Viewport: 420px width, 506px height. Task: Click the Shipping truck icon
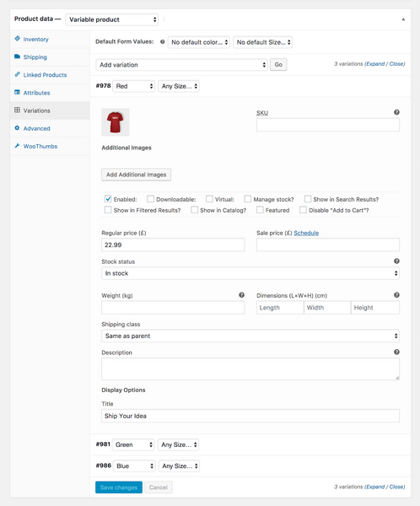click(17, 57)
